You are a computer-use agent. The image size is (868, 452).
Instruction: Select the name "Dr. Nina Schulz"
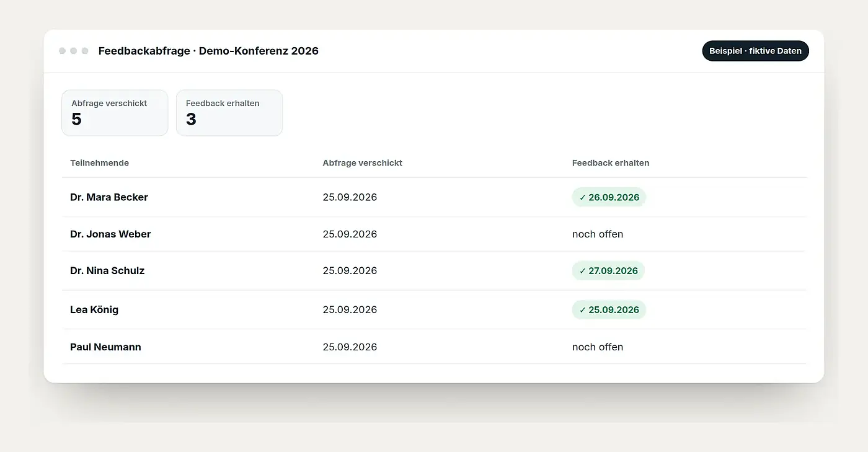[x=107, y=270]
